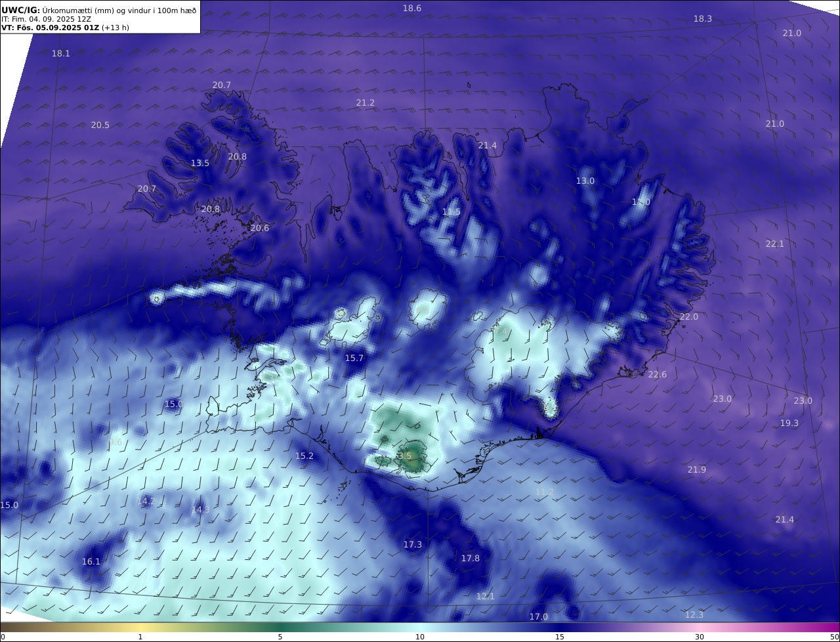Click the wind value 18.3 on the map
This screenshot has height=642, width=840.
click(x=703, y=19)
